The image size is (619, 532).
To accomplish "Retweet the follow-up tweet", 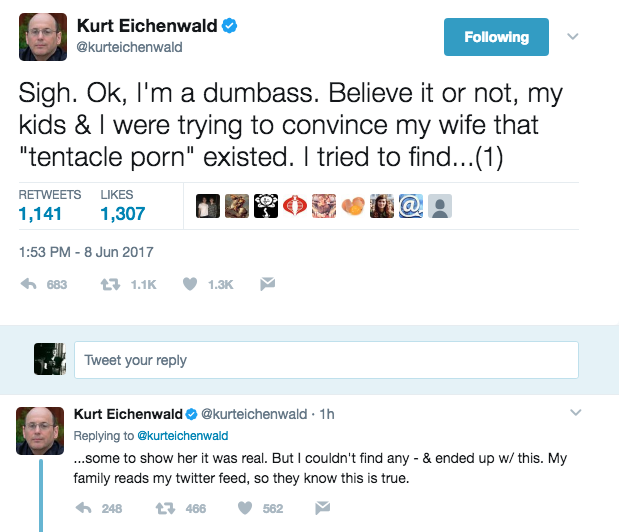I will tap(166, 508).
